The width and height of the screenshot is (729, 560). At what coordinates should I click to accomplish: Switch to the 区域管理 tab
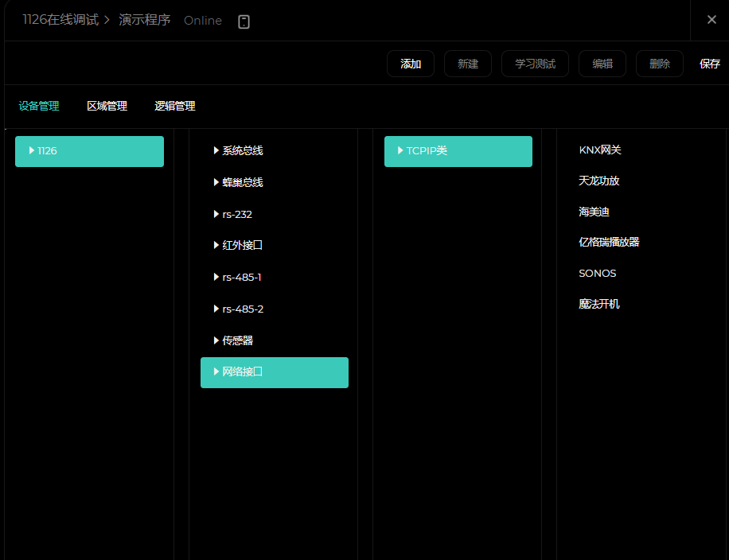point(107,106)
